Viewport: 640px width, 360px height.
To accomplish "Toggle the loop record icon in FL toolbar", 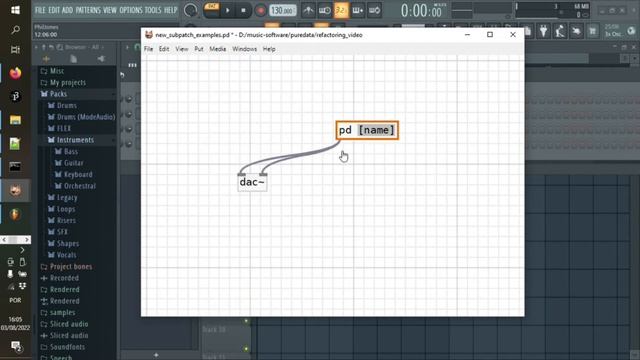I will tap(374, 11).
